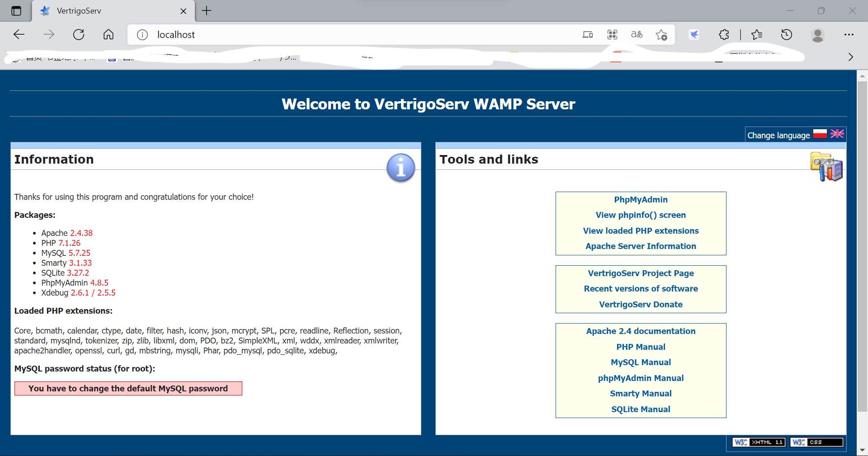Image resolution: width=868 pixels, height=456 pixels.
Task: Select the VertrigoServ tab
Action: [113, 11]
